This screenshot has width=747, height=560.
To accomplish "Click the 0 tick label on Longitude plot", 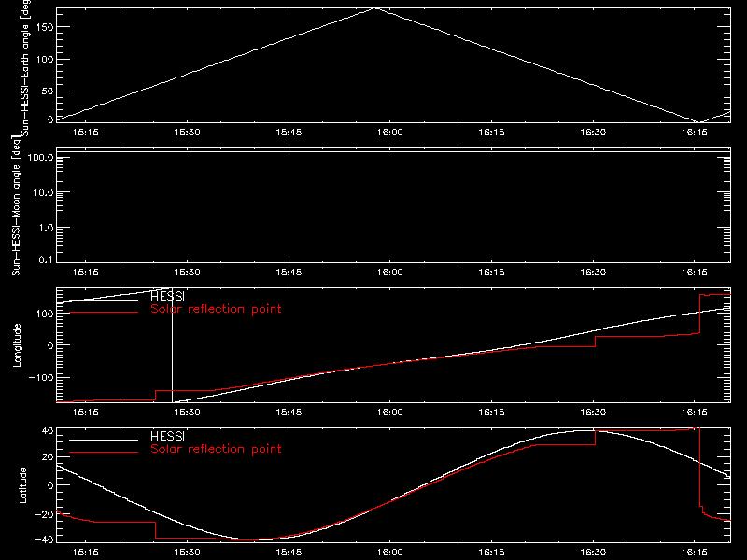I will click(50, 345).
